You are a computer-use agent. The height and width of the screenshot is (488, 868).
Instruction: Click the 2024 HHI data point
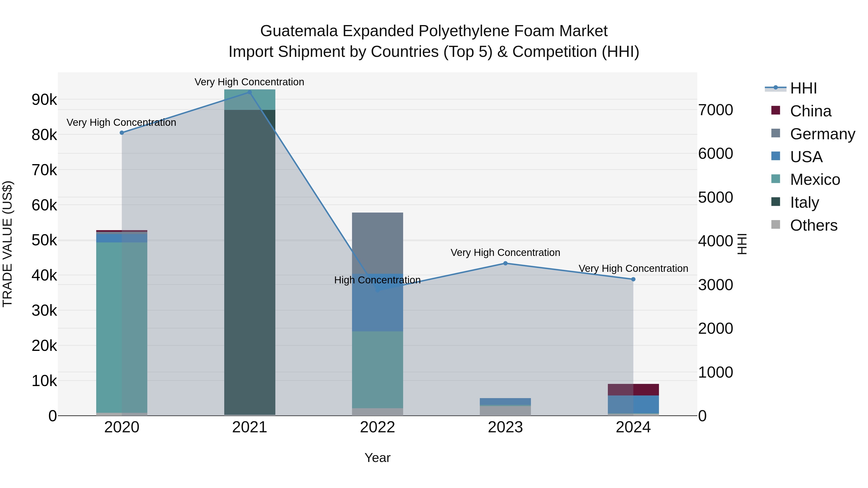coord(633,279)
